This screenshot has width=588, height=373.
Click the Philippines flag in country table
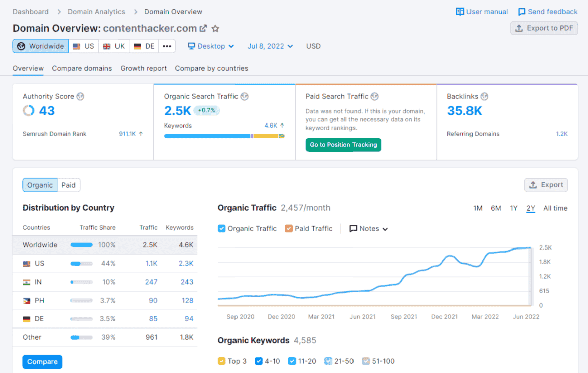click(x=26, y=301)
